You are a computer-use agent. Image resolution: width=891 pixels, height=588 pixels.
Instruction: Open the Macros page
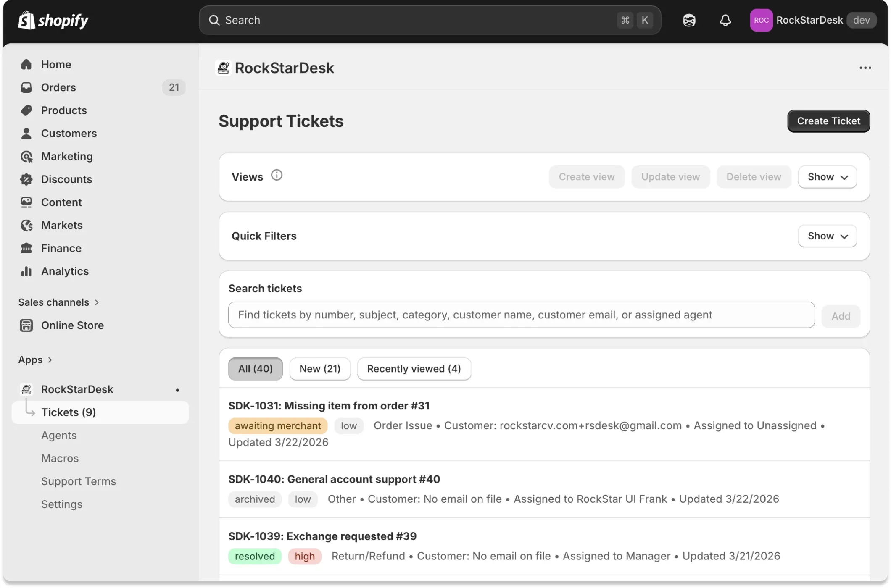click(60, 458)
